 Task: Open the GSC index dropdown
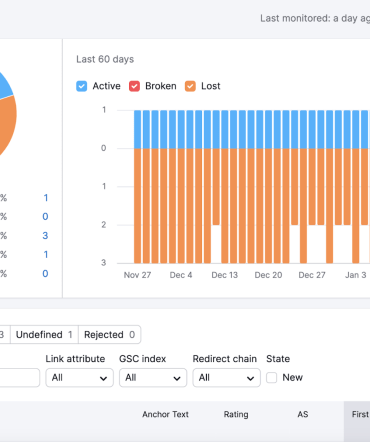153,378
